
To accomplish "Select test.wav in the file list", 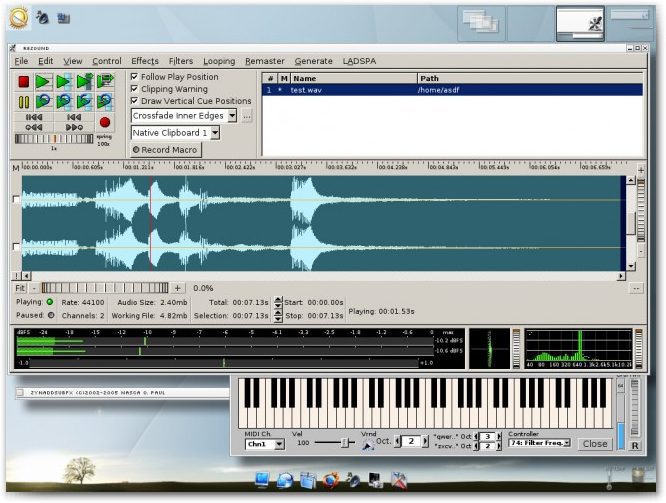I will pos(304,90).
